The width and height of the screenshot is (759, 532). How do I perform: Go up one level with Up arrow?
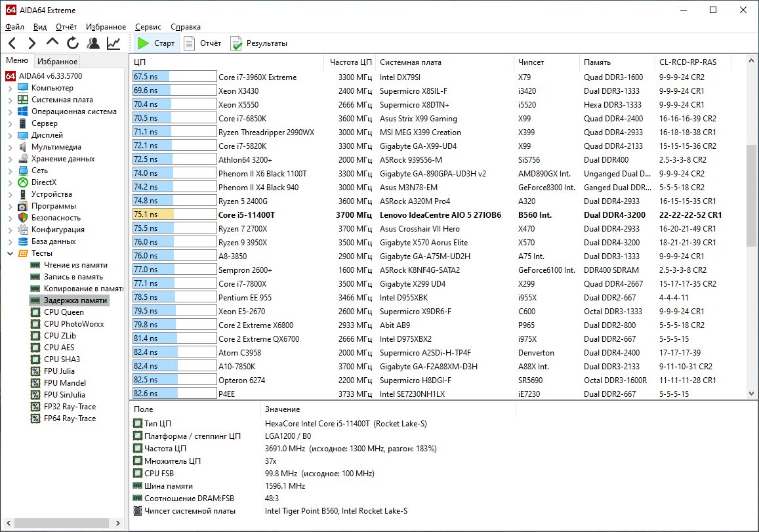(52, 43)
